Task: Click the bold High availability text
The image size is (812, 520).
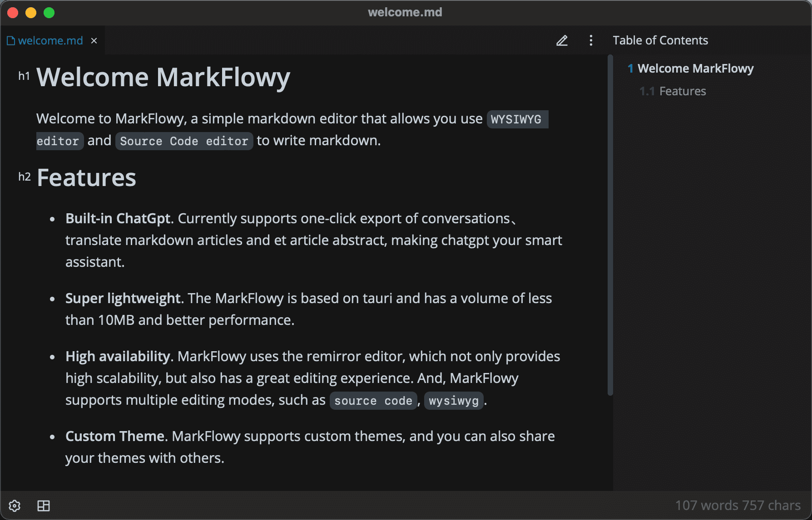Action: pos(118,356)
